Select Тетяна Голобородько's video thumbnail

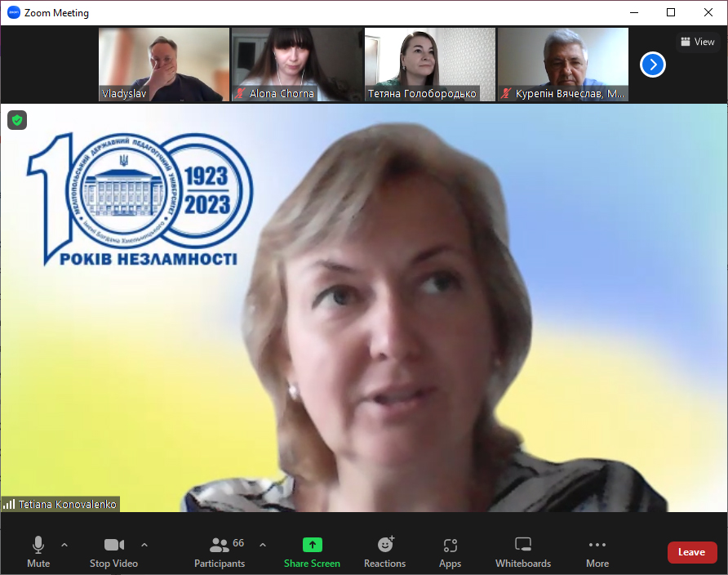tap(430, 65)
